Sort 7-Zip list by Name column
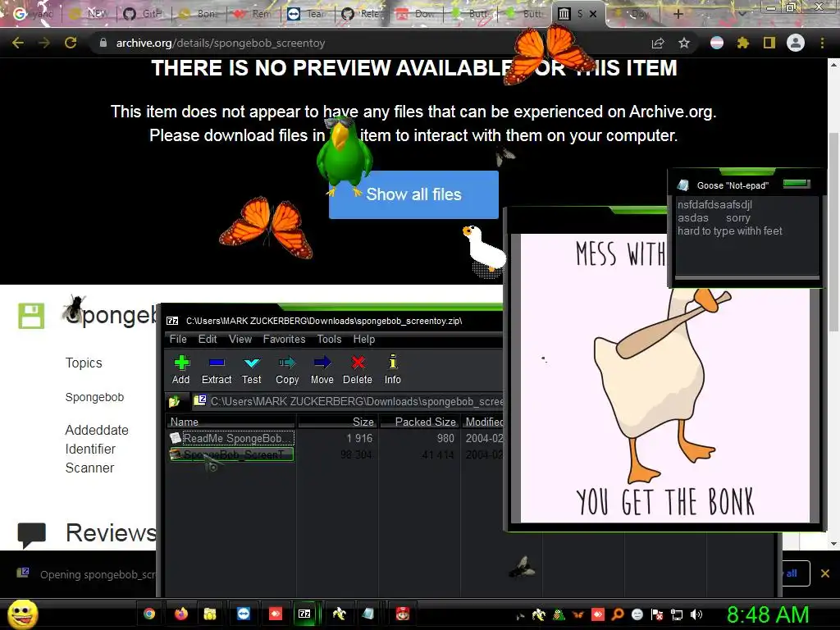840x630 pixels. (231, 422)
